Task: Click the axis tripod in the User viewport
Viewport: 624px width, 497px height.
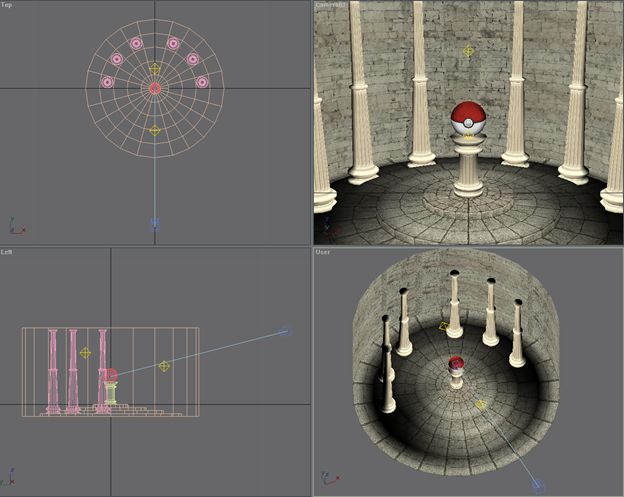Action: coord(330,478)
